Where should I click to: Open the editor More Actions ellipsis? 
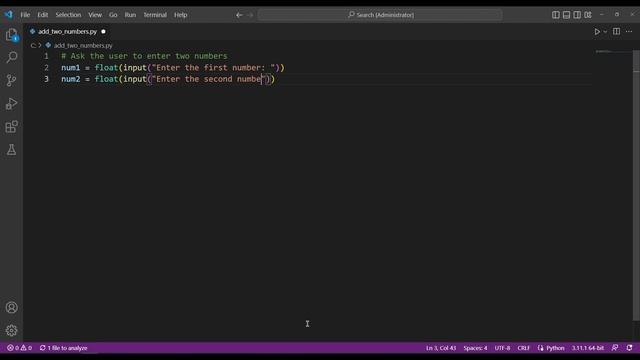click(629, 31)
